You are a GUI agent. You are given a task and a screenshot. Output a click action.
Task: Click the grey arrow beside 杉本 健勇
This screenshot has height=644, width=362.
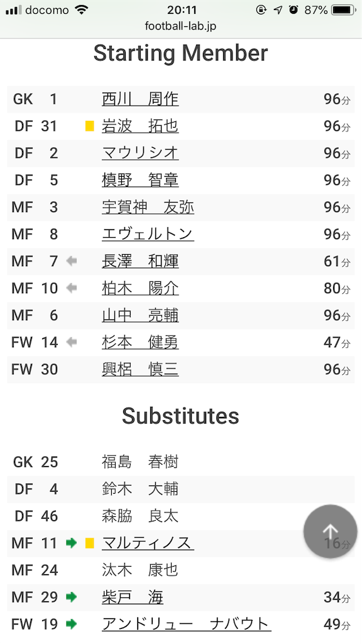[x=72, y=341]
